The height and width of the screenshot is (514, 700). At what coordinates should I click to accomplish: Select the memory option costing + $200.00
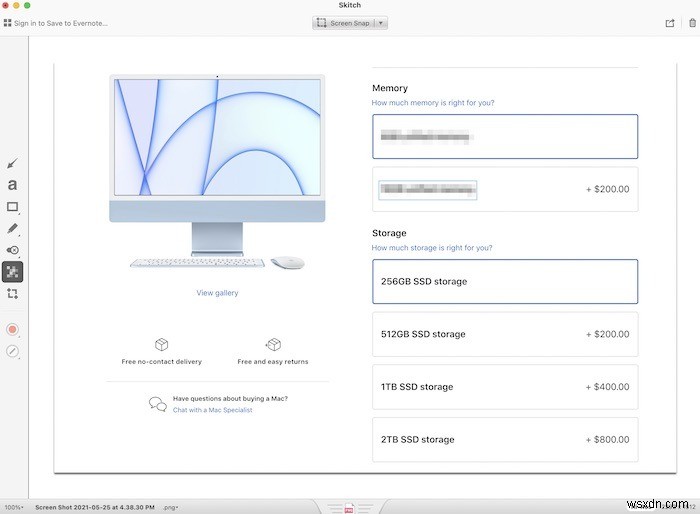(505, 189)
